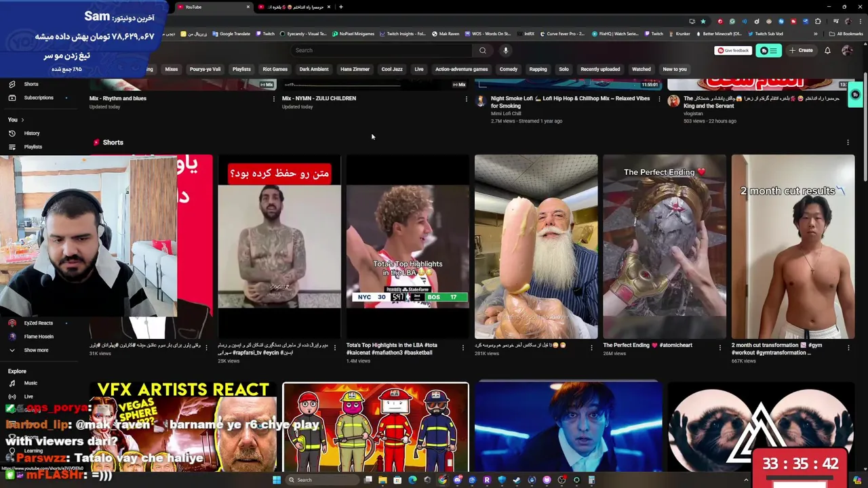Click the search magnifier button
Image resolution: width=868 pixels, height=488 pixels.
click(483, 50)
